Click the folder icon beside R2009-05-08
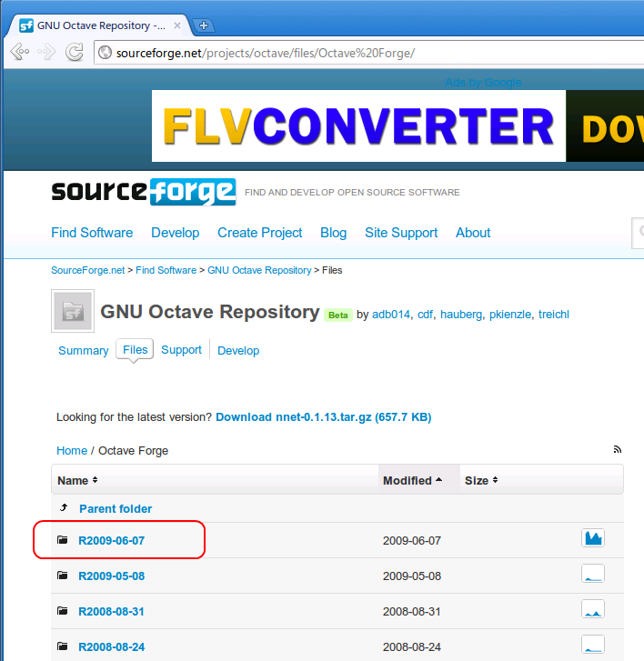Image resolution: width=644 pixels, height=661 pixels. (63, 575)
